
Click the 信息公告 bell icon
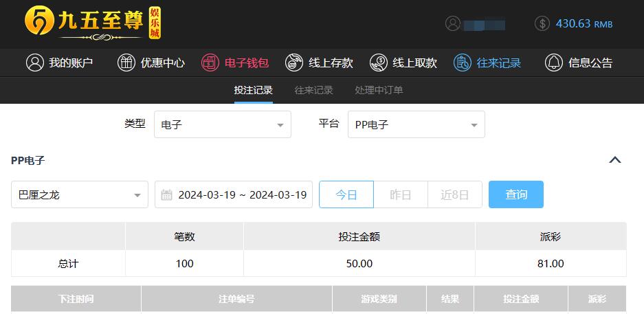(x=554, y=63)
